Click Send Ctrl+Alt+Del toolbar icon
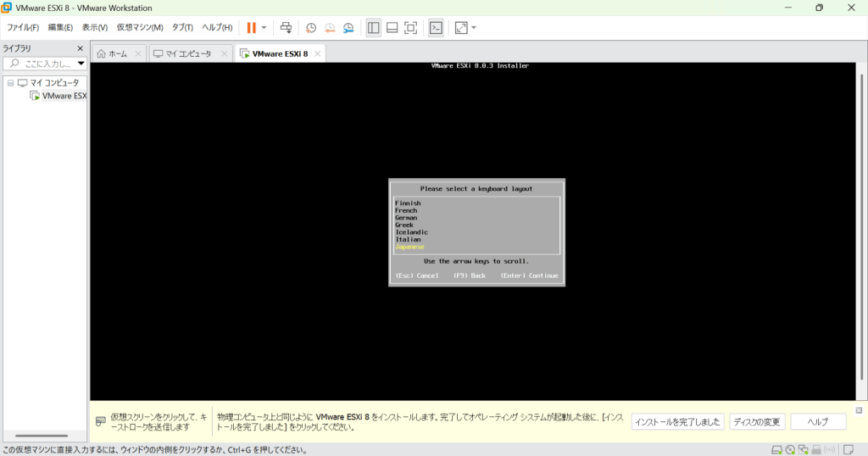 tap(287, 28)
